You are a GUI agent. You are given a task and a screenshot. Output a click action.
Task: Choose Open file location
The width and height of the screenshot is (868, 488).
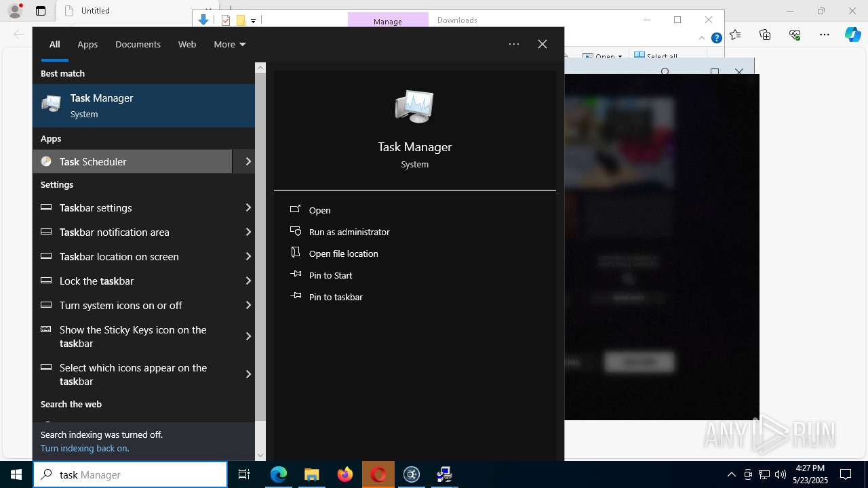point(343,253)
